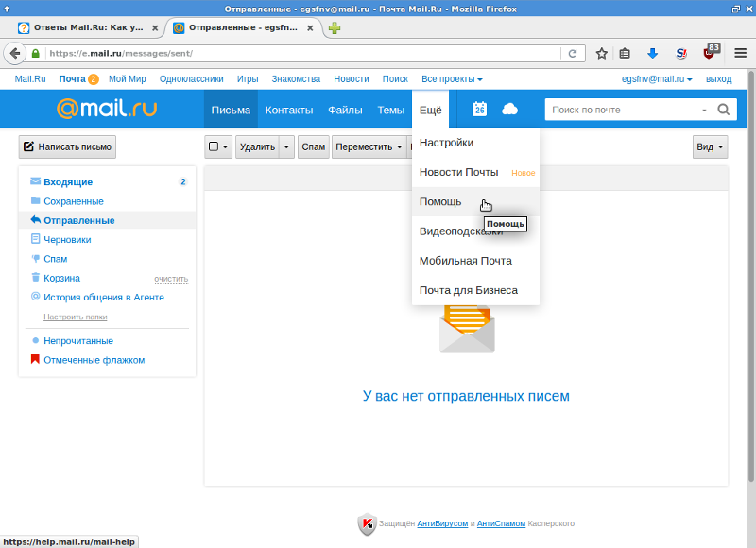Switch to the Контакты tab
The image size is (756, 548).
(289, 110)
